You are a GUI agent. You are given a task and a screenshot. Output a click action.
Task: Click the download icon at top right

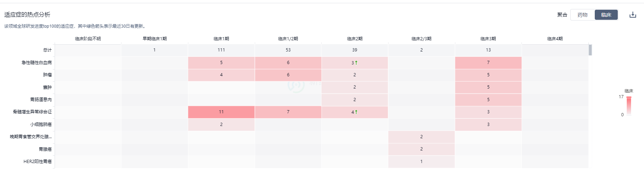[x=632, y=15]
